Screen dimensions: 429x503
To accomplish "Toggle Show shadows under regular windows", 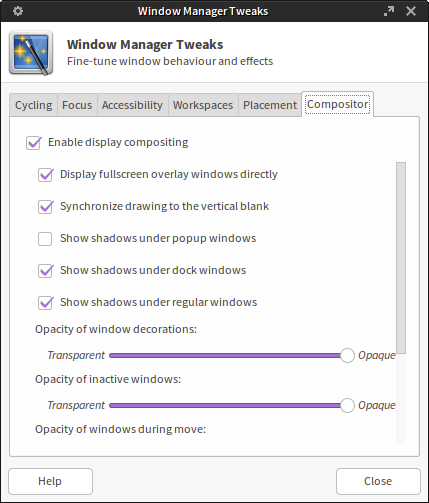I will [x=46, y=303].
